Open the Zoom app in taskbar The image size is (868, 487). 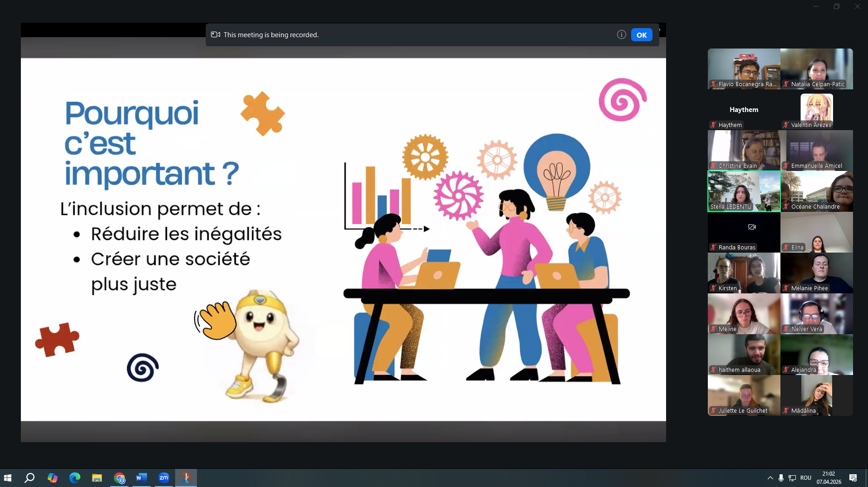pyautogui.click(x=164, y=477)
